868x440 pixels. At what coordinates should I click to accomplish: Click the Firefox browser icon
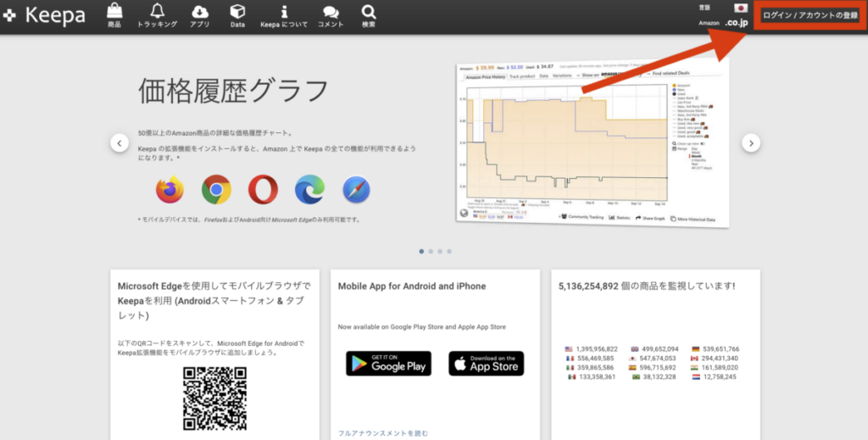pyautogui.click(x=170, y=189)
